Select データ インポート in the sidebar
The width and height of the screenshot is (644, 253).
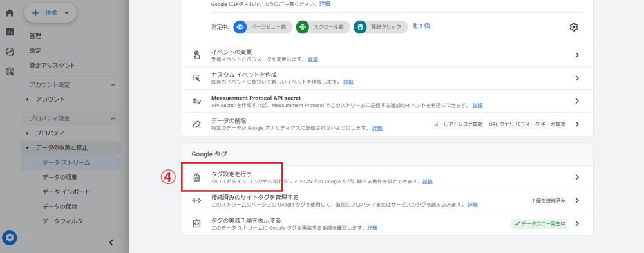(x=66, y=192)
